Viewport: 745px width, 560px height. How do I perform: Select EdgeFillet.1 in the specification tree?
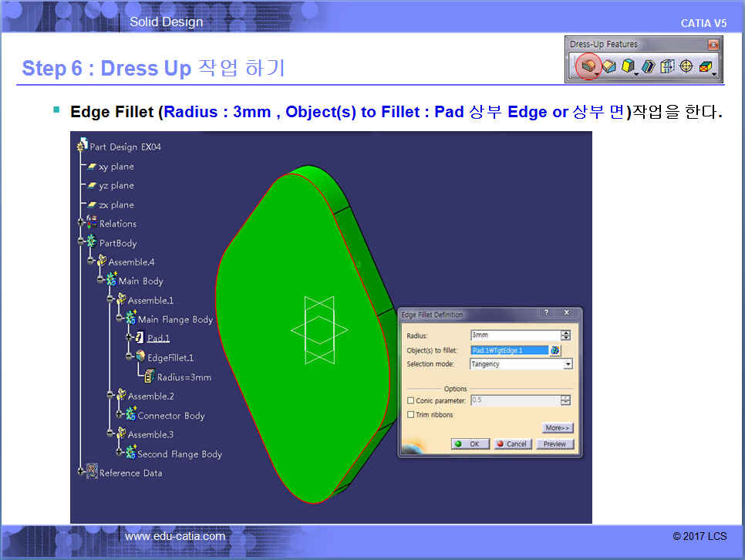(170, 358)
